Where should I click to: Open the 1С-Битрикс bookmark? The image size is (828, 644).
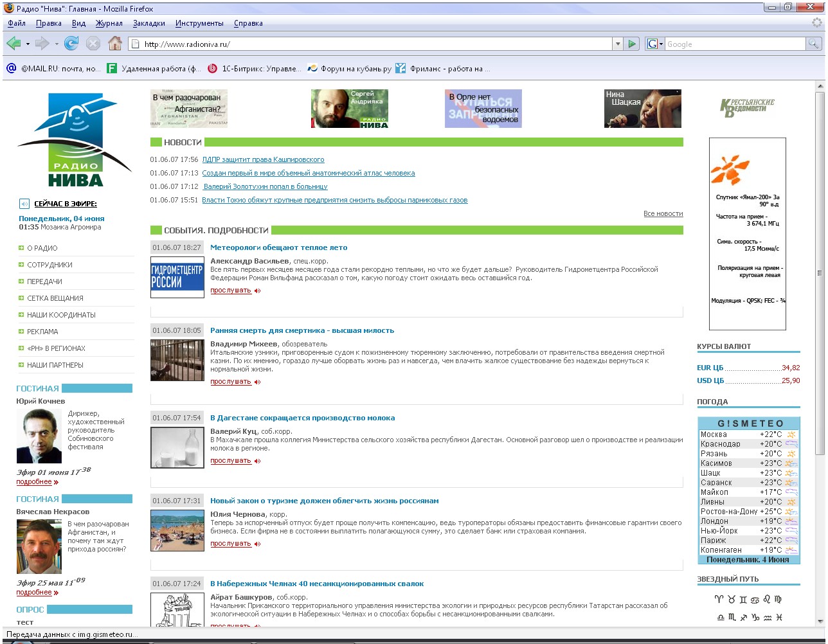point(254,69)
